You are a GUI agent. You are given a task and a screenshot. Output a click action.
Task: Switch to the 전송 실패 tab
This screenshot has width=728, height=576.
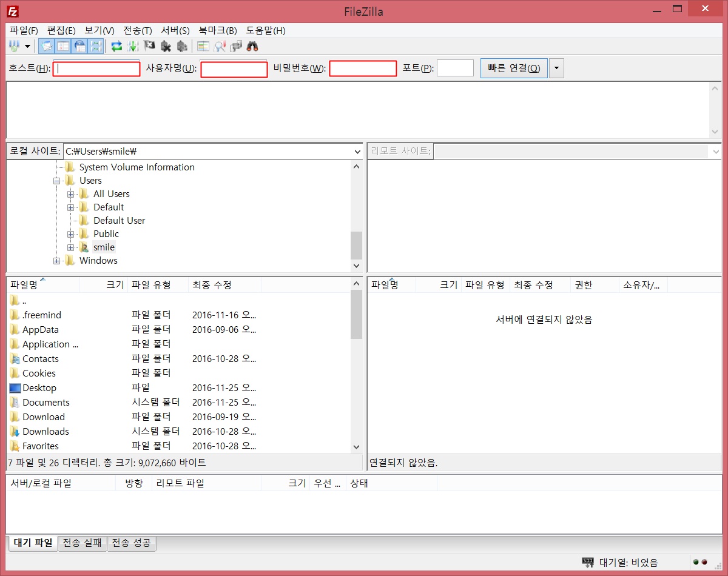(83, 543)
